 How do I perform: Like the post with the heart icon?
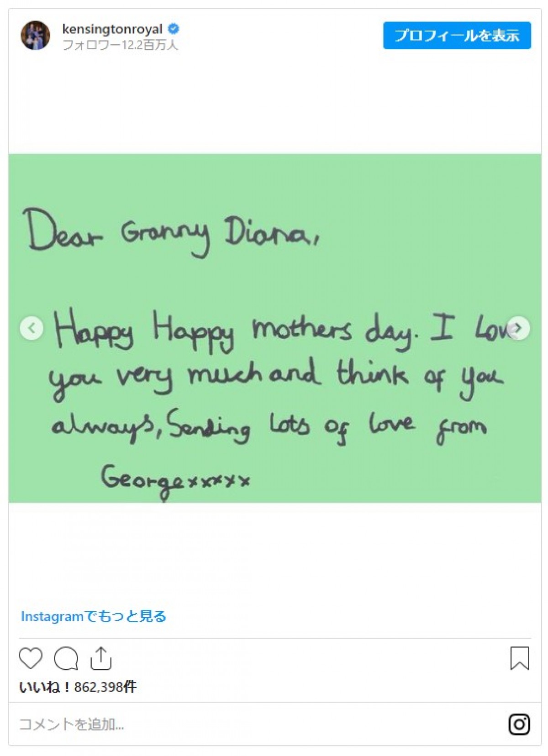pos(31,658)
